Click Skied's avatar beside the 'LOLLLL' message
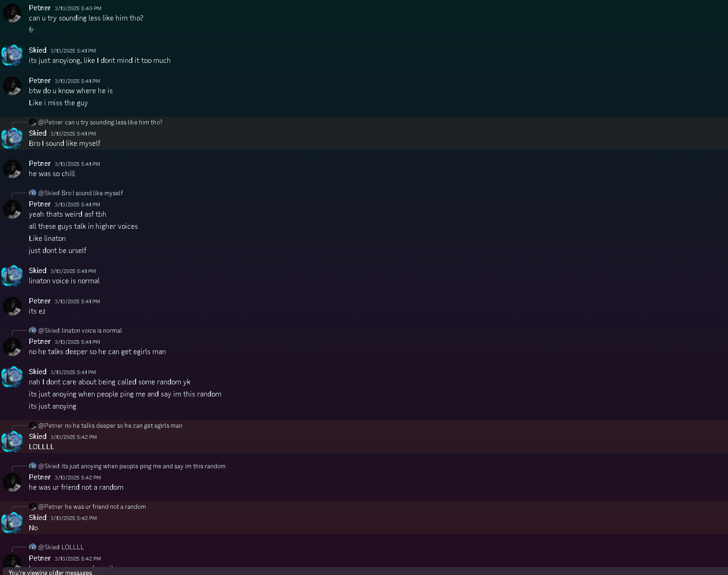 [x=12, y=442]
